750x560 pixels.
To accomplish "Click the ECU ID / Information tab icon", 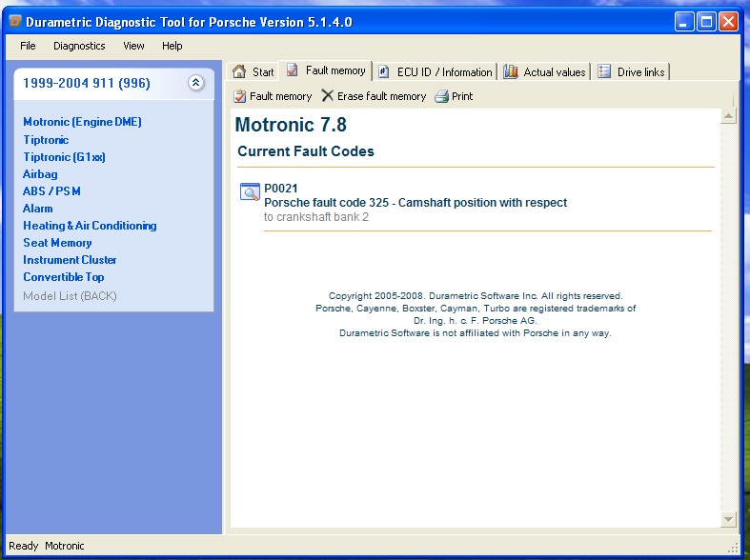I will (x=384, y=72).
